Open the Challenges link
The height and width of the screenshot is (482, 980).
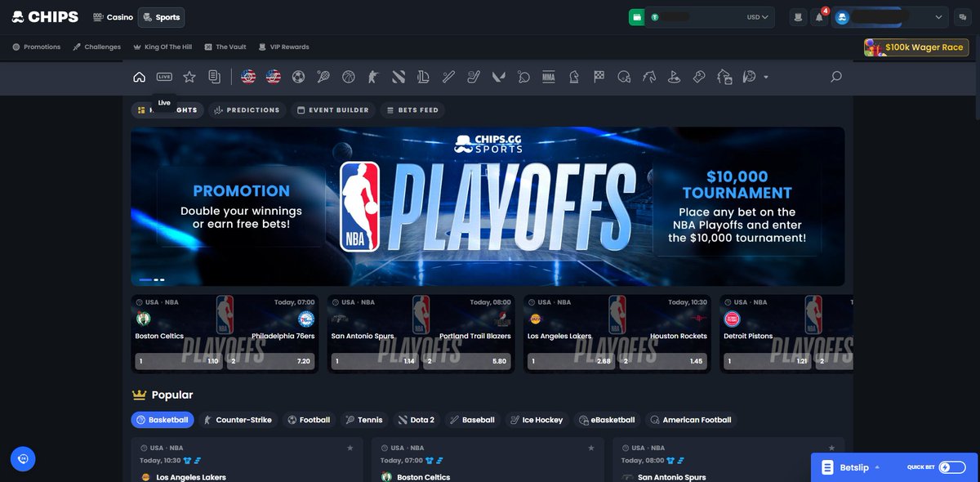(96, 47)
